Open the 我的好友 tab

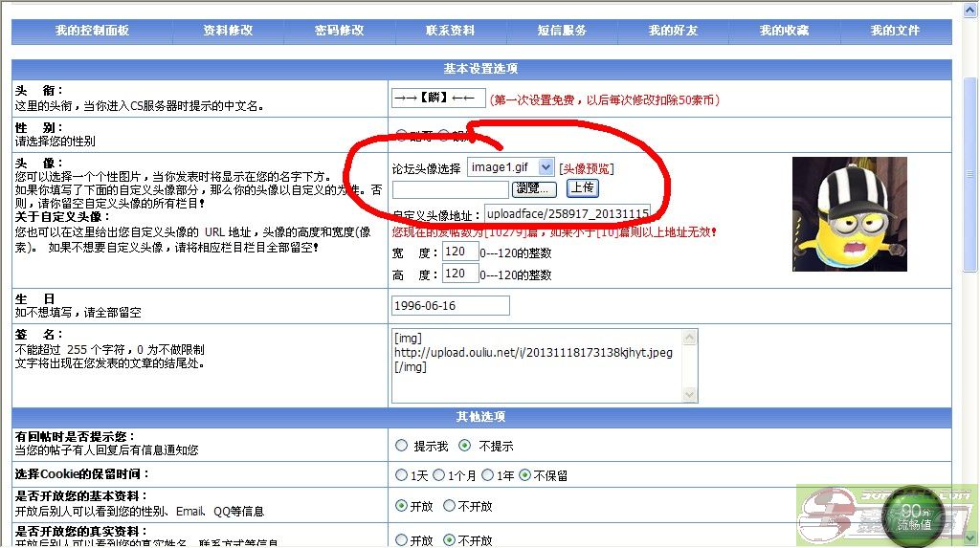pos(673,31)
